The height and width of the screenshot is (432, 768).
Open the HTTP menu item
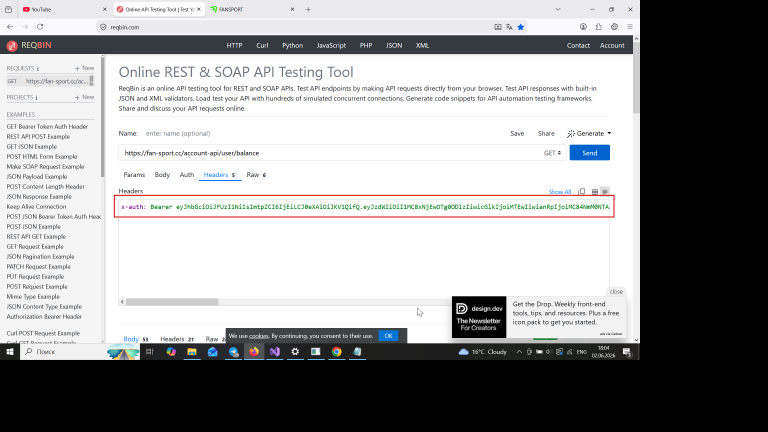click(x=234, y=45)
